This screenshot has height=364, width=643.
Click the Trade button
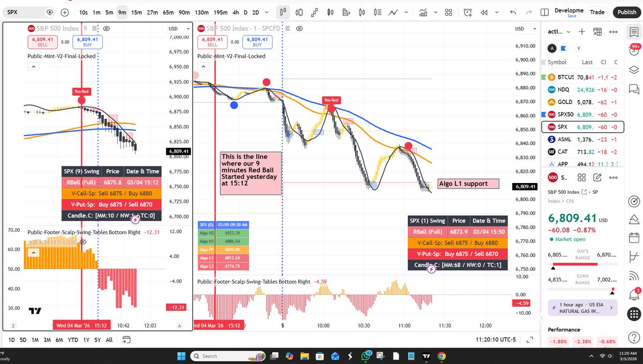[597, 12]
